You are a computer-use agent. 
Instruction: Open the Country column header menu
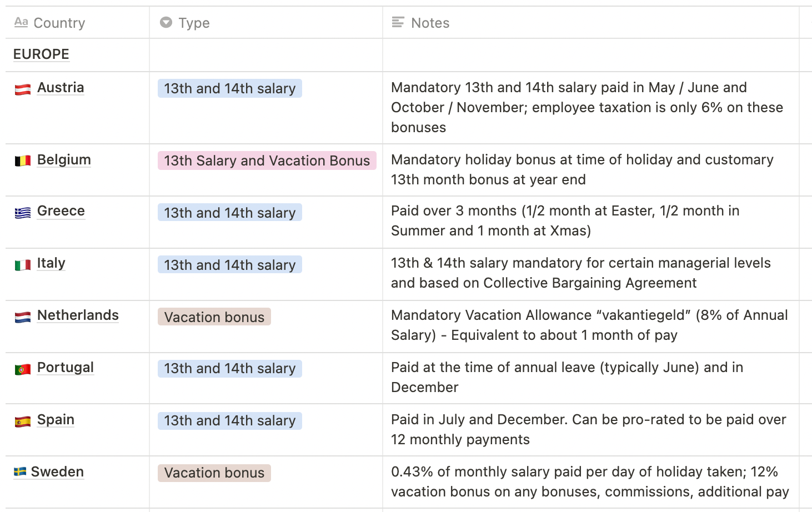click(59, 23)
